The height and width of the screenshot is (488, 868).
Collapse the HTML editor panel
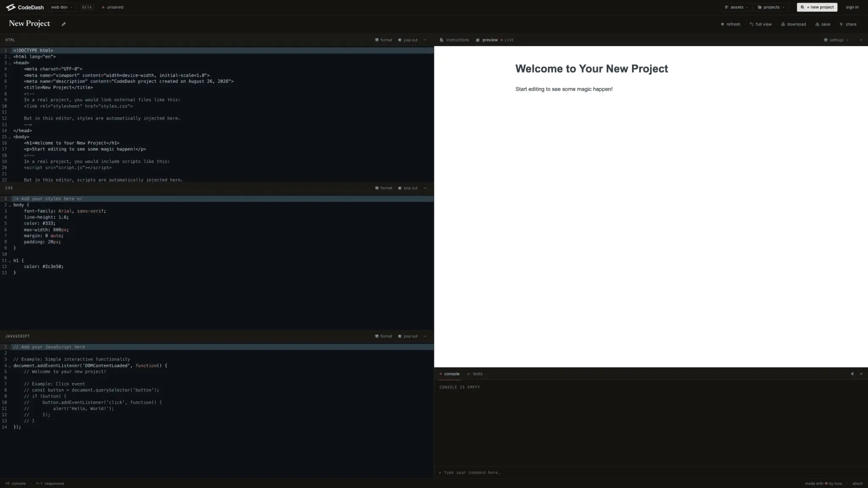coord(425,40)
